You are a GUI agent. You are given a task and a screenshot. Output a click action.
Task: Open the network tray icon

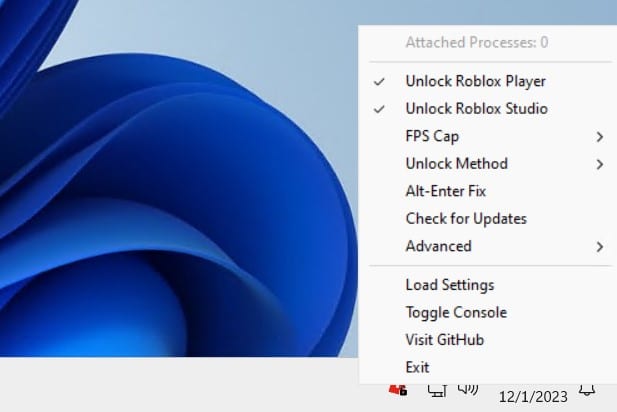[x=437, y=390]
